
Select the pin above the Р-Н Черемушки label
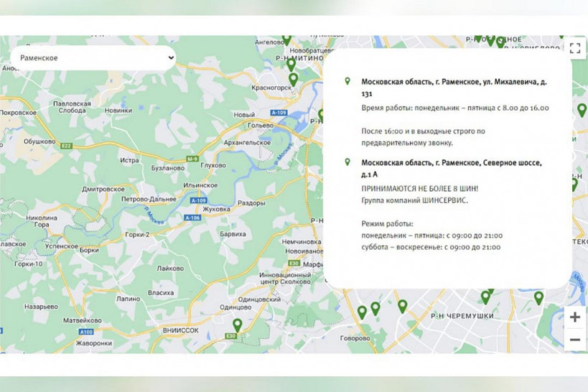485,297
